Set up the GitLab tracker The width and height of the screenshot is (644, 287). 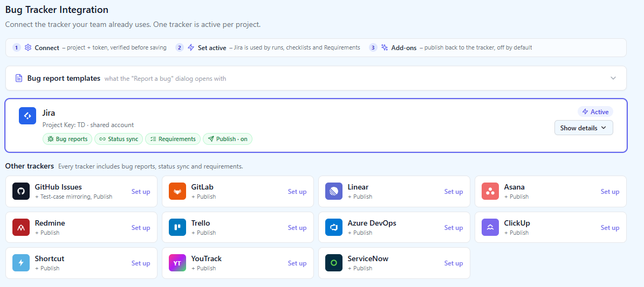(x=297, y=192)
